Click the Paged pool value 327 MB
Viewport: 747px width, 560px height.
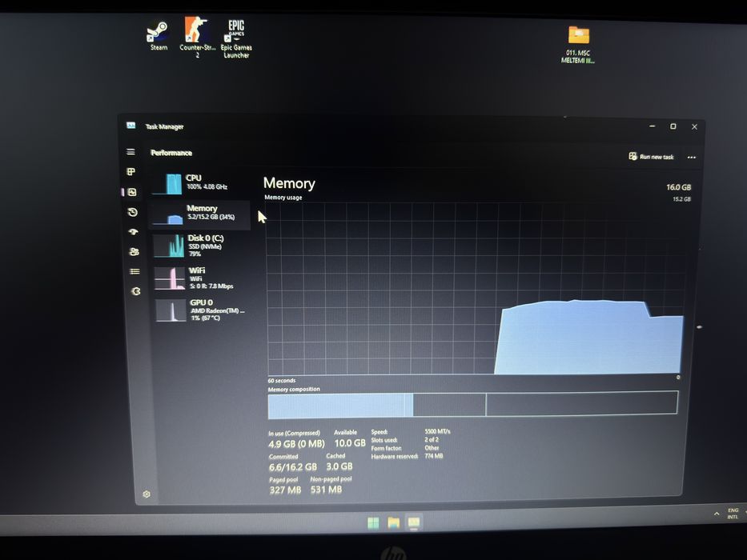(x=285, y=490)
